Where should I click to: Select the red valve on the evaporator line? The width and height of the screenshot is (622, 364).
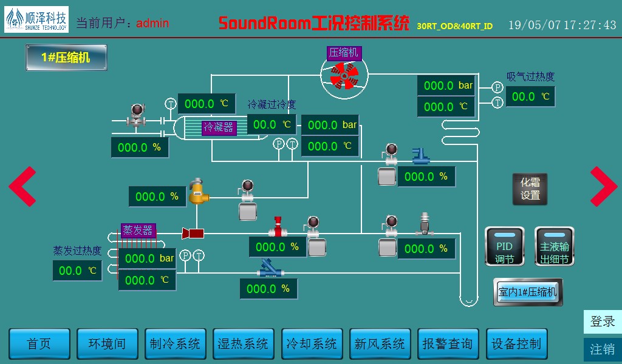click(278, 226)
